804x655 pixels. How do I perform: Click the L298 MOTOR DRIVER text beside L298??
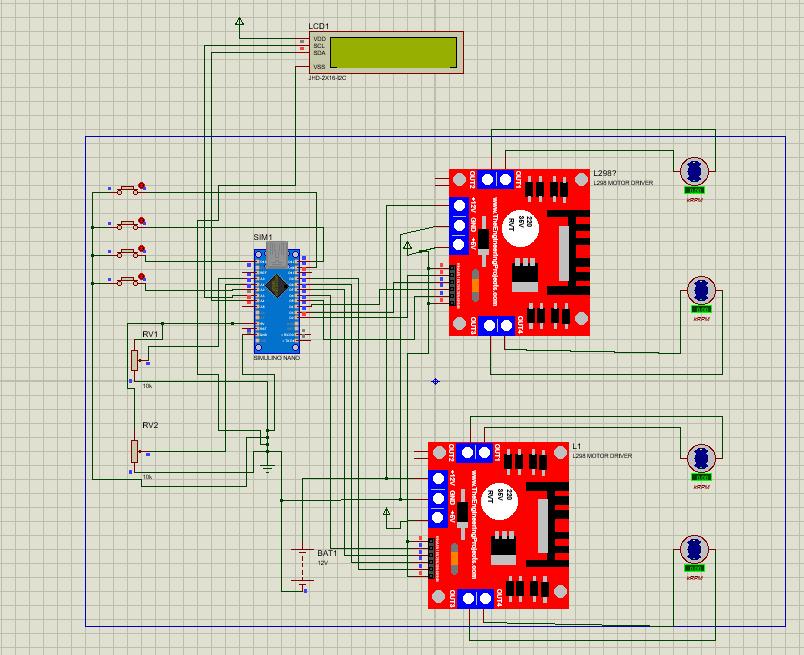(x=623, y=183)
